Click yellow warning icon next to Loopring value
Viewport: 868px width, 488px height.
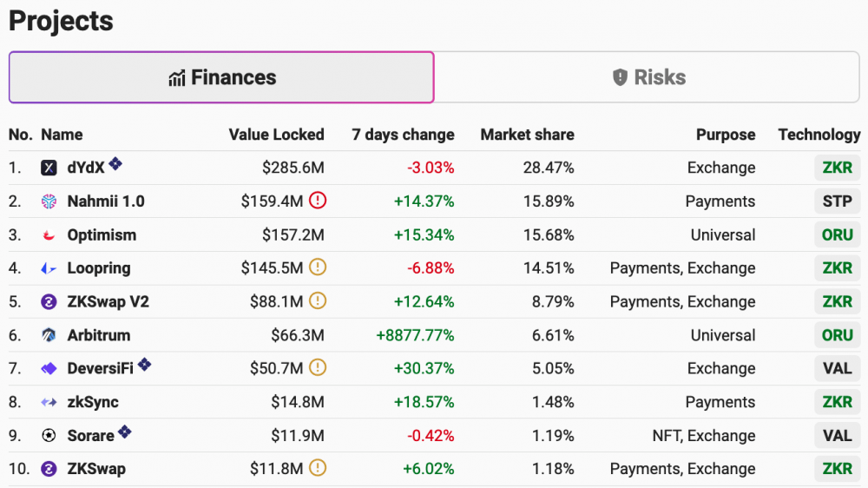(317, 267)
